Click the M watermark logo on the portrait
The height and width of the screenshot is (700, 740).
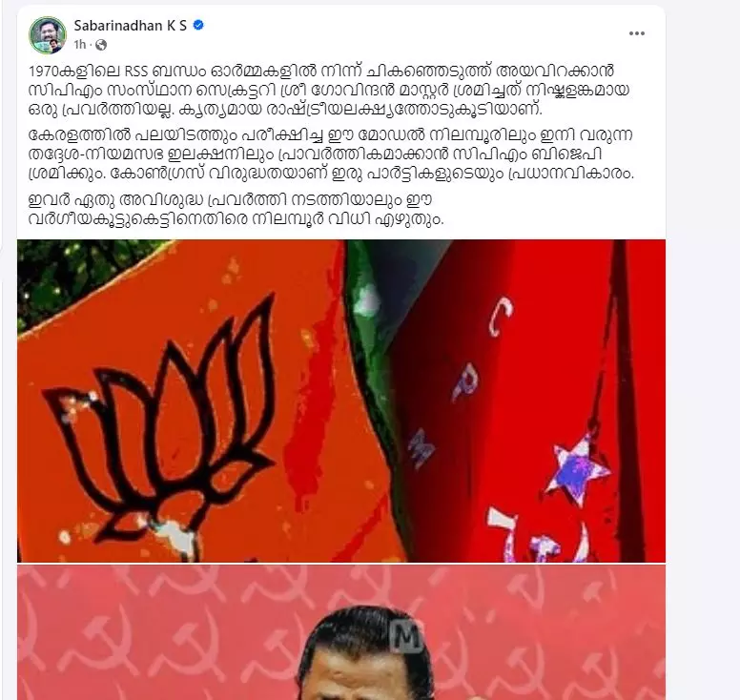(406, 635)
